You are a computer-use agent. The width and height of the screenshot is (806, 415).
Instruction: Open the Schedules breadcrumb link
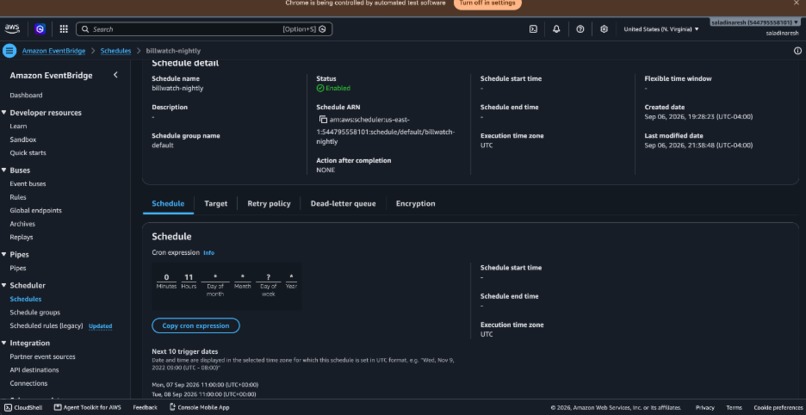click(116, 51)
